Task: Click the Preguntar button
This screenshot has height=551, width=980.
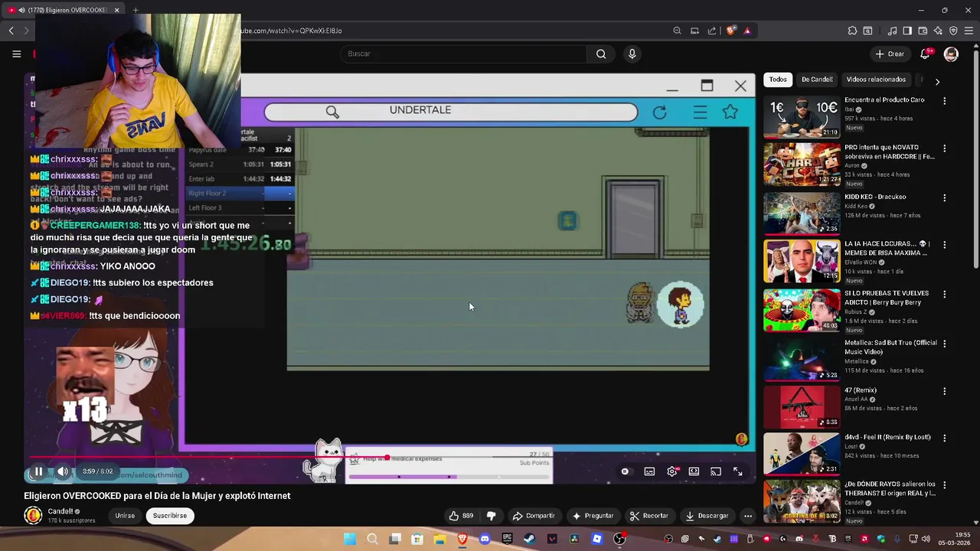Action: pos(593,516)
